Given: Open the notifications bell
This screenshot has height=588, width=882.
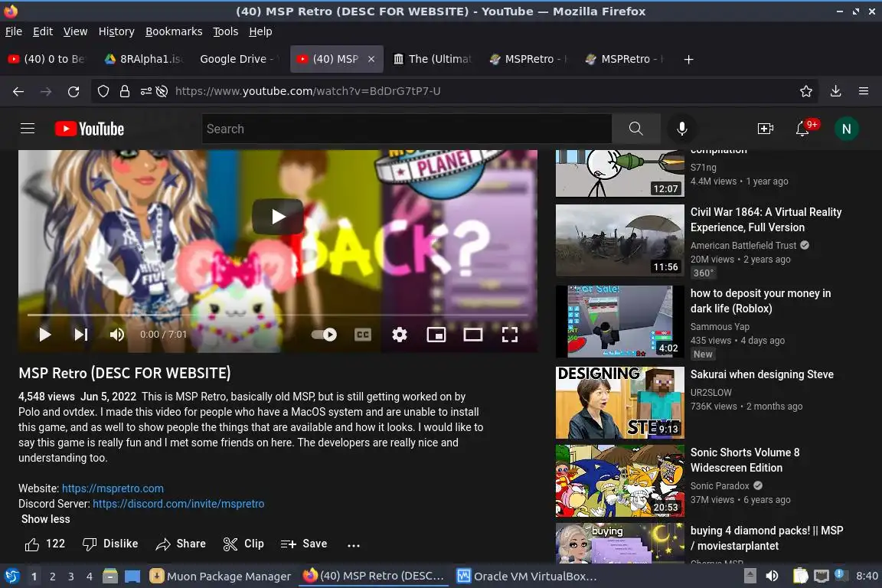Looking at the screenshot, I should pos(802,129).
